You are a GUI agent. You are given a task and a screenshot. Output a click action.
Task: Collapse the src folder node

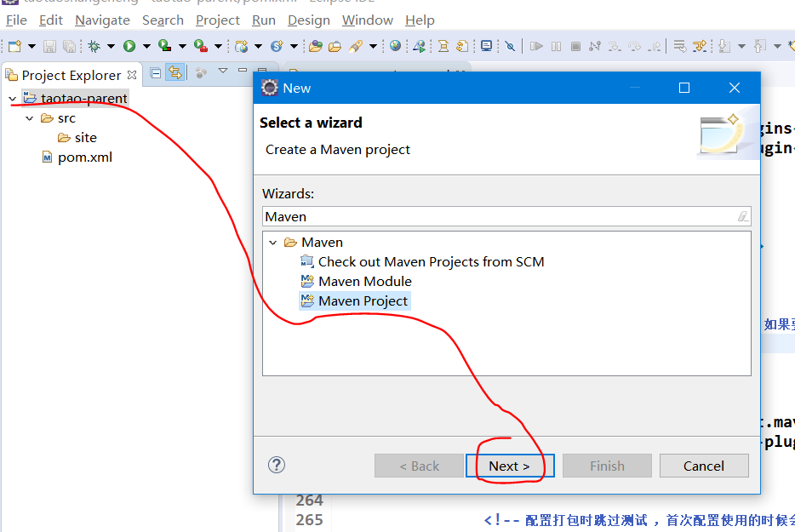30,118
